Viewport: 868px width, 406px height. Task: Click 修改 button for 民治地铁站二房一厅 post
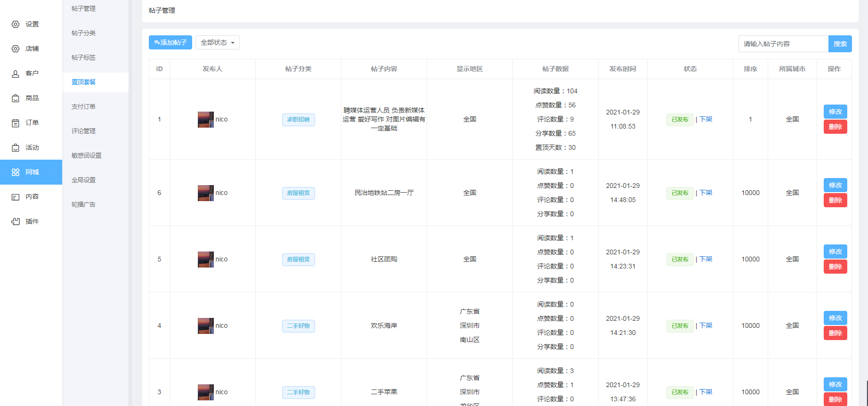[835, 185]
